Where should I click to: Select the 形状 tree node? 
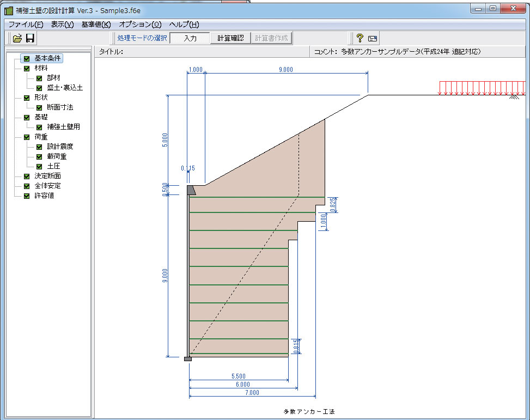[41, 98]
